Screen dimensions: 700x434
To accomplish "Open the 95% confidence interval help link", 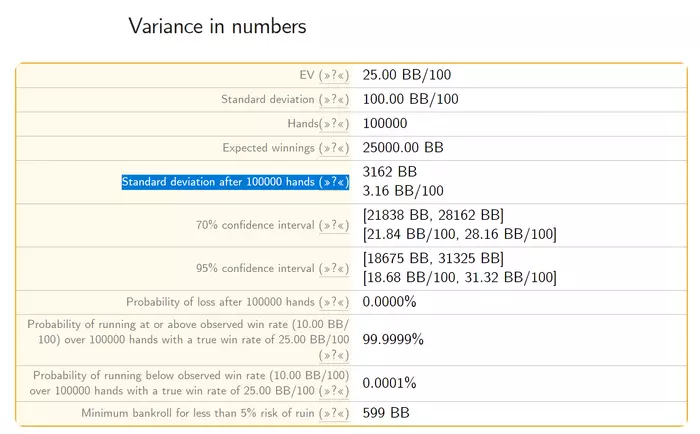I will [x=334, y=269].
